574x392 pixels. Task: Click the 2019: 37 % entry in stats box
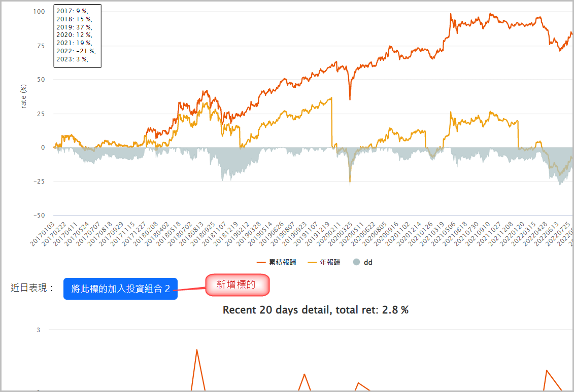[x=74, y=27]
